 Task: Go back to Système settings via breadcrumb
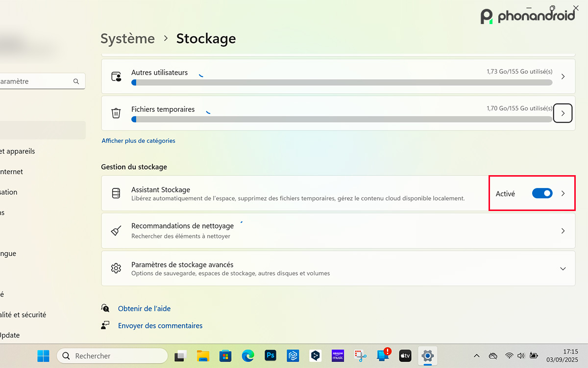[127, 38]
